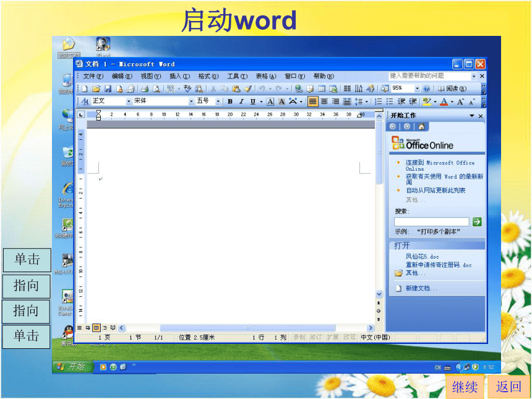Click the Document Map icon
532x399 pixels.
(385, 89)
